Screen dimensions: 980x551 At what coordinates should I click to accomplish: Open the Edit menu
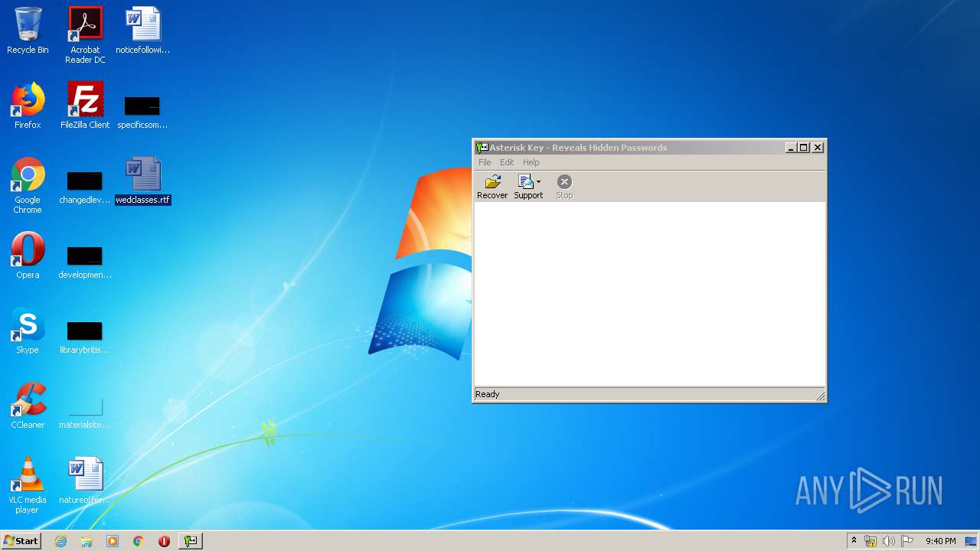click(x=507, y=162)
